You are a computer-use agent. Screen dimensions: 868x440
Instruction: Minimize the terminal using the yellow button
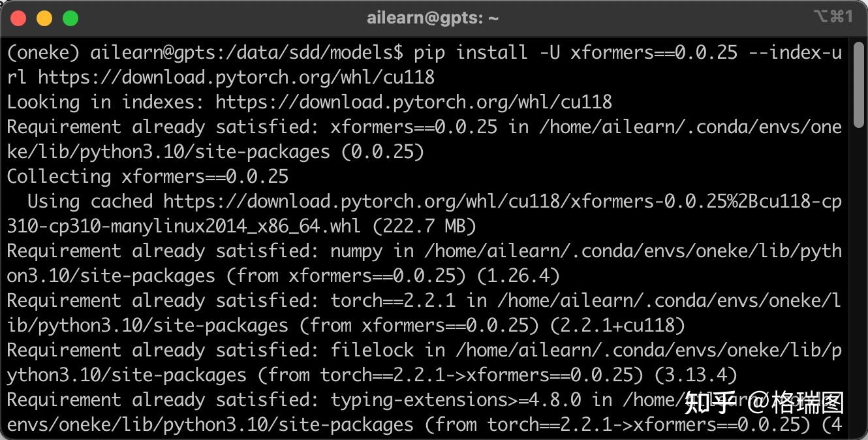click(x=44, y=18)
